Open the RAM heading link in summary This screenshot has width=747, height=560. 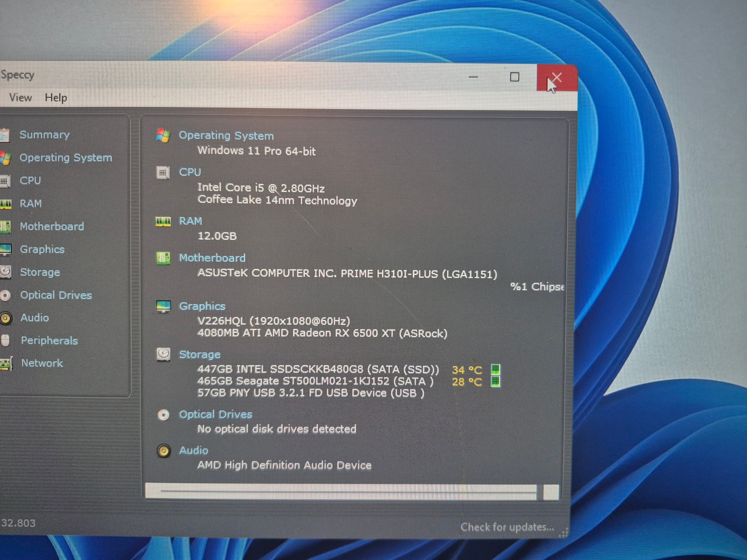pos(190,221)
